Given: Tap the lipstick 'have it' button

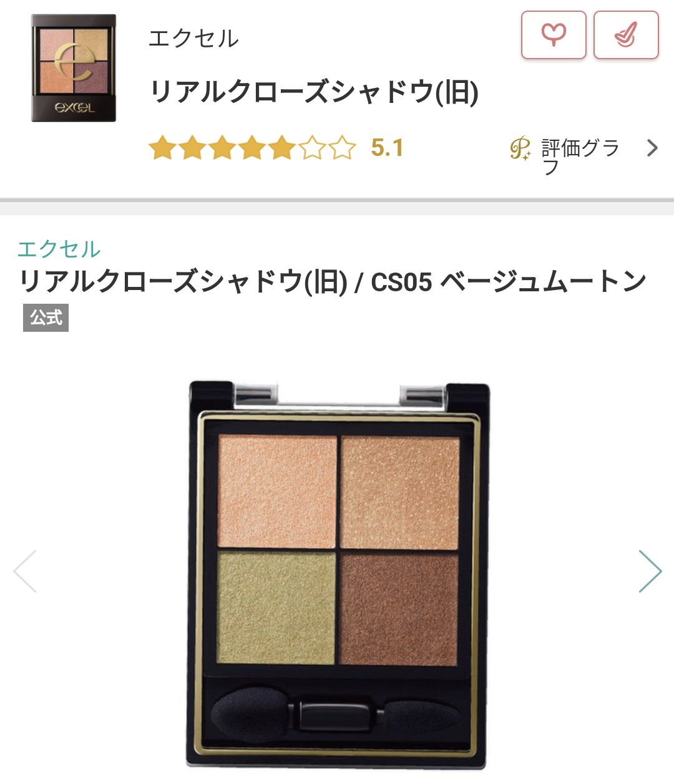Looking at the screenshot, I should (626, 35).
